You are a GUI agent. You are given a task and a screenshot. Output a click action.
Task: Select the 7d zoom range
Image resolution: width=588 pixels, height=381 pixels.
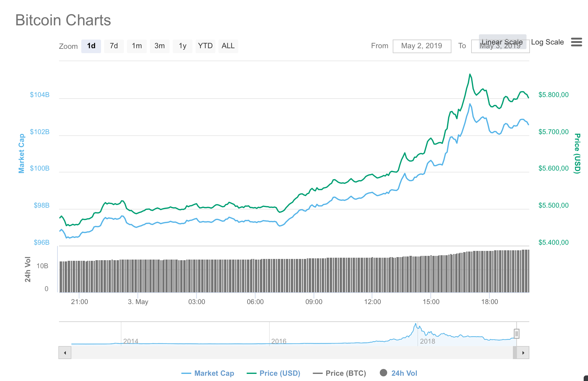tap(114, 46)
